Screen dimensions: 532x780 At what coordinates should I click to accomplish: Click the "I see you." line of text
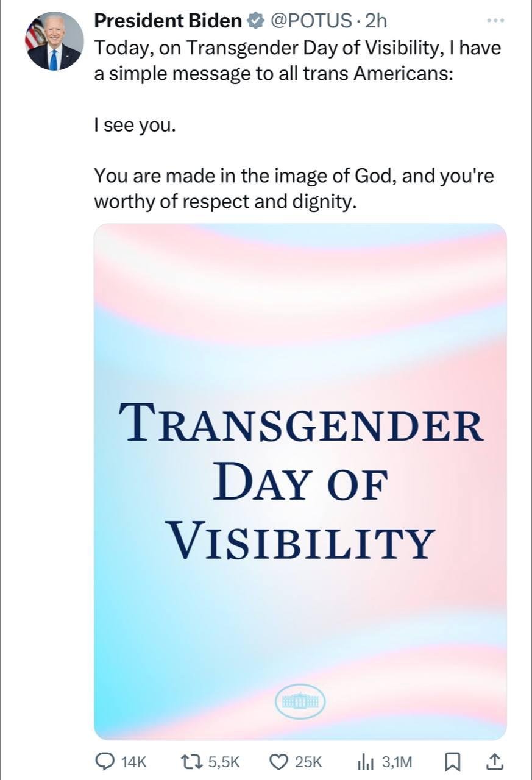coord(135,126)
